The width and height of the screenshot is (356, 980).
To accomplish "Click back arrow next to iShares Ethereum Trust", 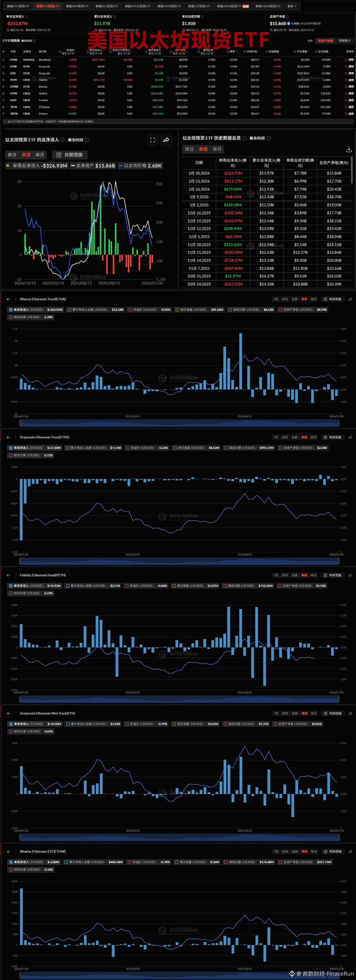I will click(8, 299).
